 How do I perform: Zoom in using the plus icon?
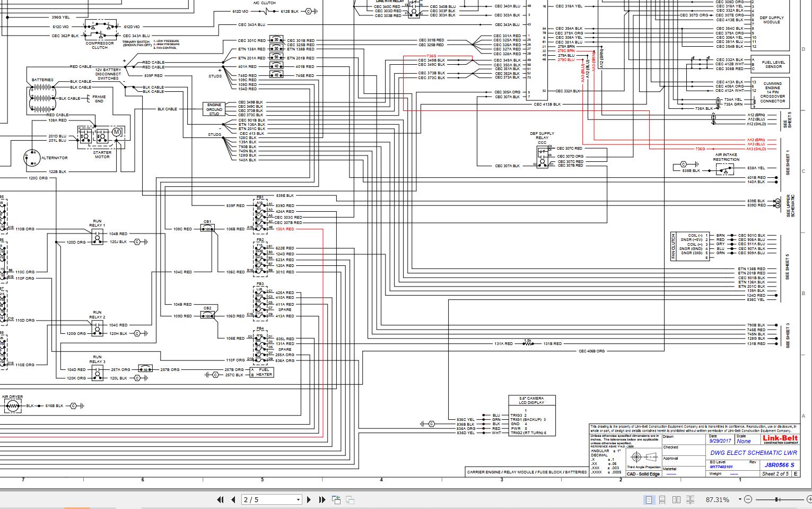809,499
